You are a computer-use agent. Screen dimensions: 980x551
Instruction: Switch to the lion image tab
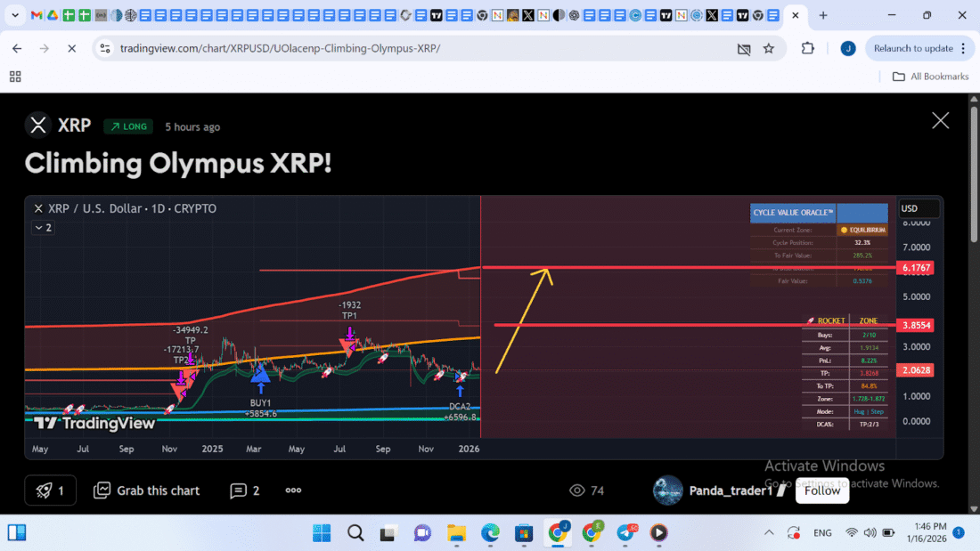click(512, 15)
